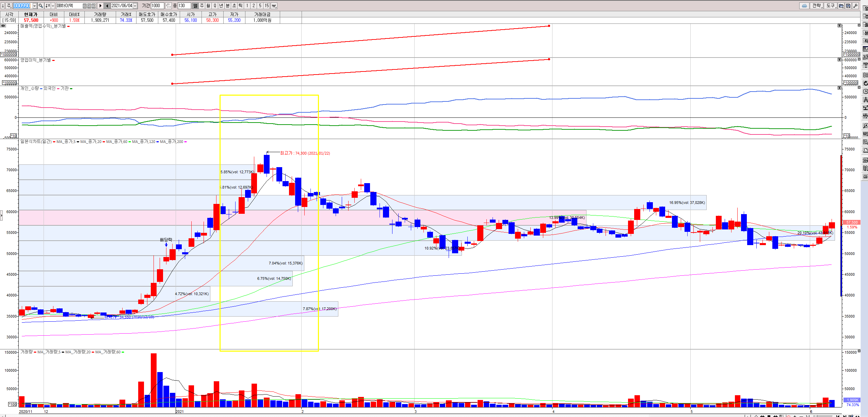
Task: Click the 130 candle count input field
Action: (184, 6)
